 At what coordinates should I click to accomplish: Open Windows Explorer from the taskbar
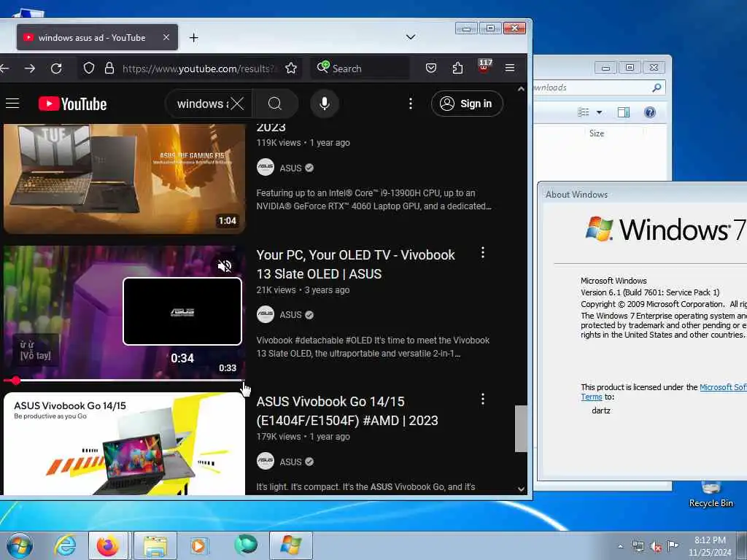155,545
